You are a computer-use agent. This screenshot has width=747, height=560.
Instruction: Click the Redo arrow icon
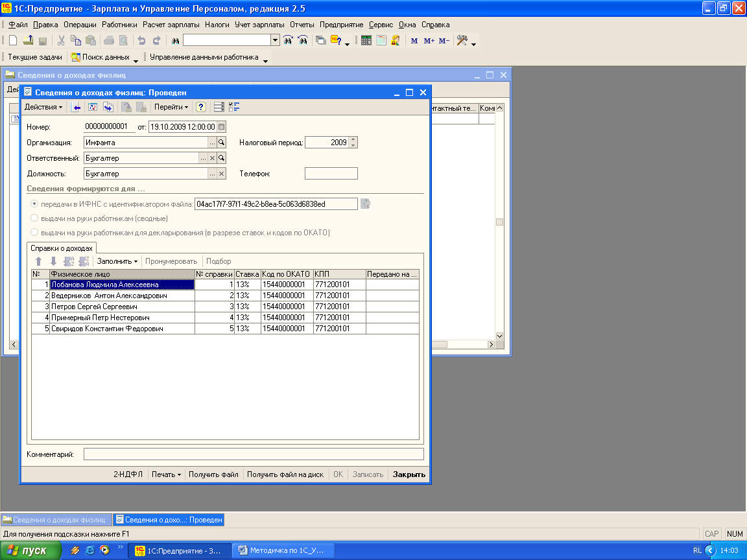click(156, 40)
